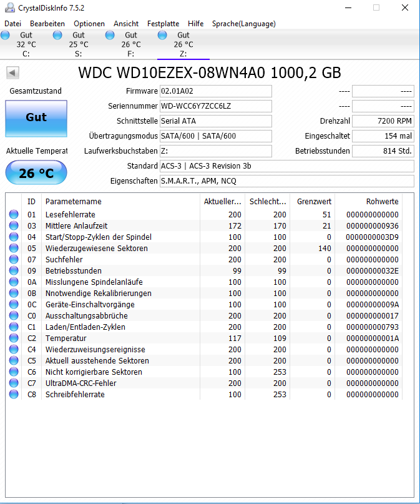Click the Schnittstelle field Serial ATA
Image resolution: width=420 pixels, height=504 pixels.
click(x=216, y=121)
